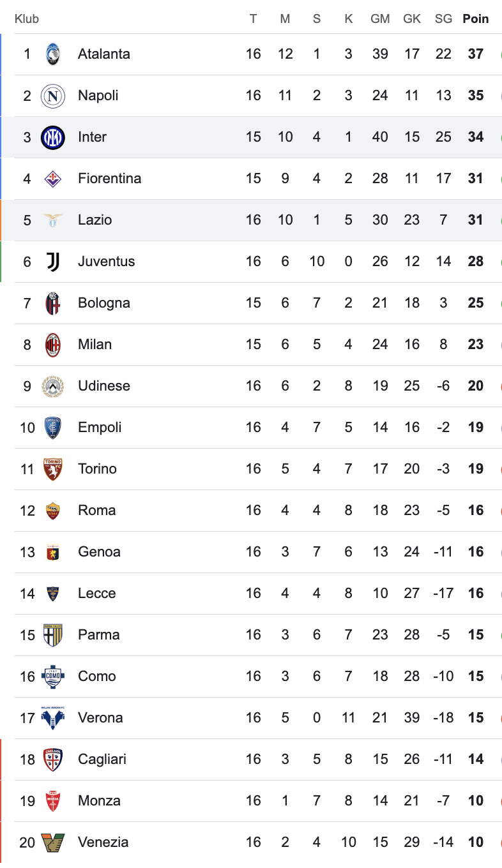Click the Bologna club crest
The height and width of the screenshot is (868, 502).
(53, 303)
